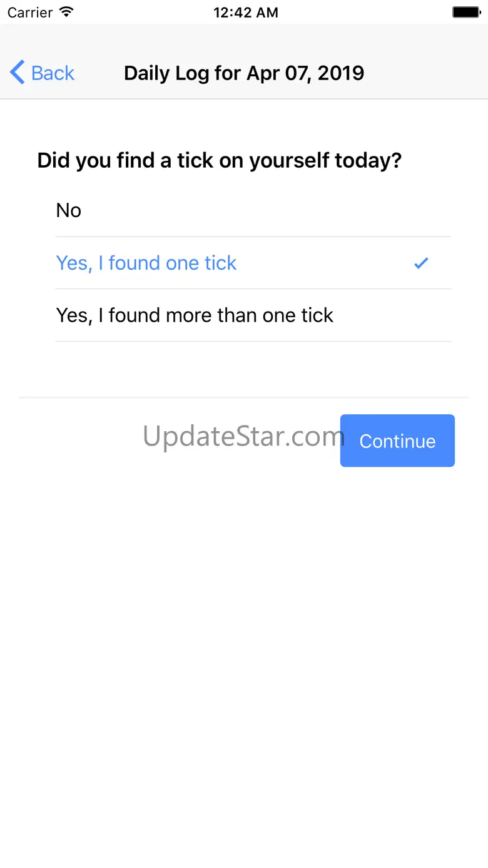Tap the Carrier label in status bar
This screenshot has width=488, height=868.
(30, 12)
